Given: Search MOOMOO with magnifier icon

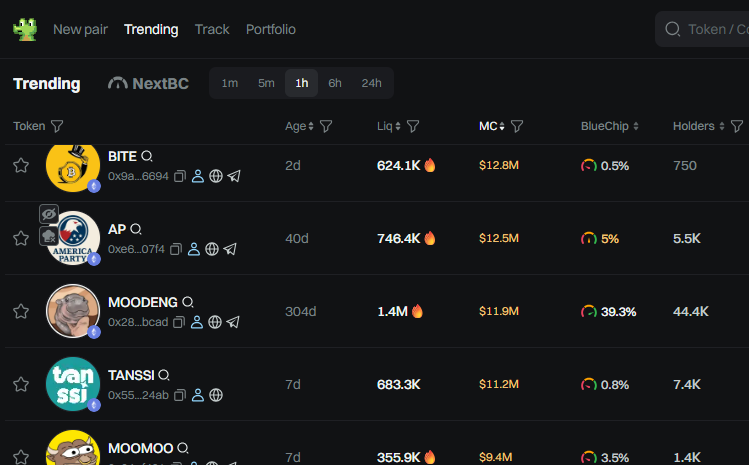Looking at the screenshot, I should coord(183,448).
